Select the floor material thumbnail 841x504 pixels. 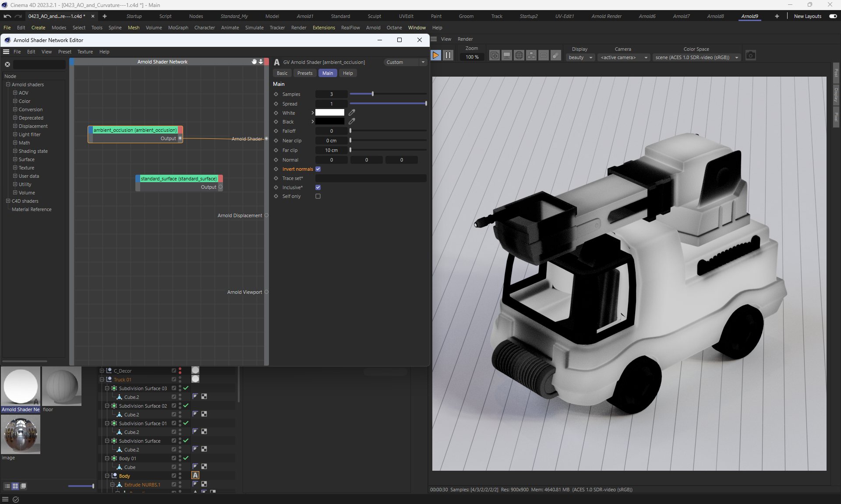pos(62,387)
